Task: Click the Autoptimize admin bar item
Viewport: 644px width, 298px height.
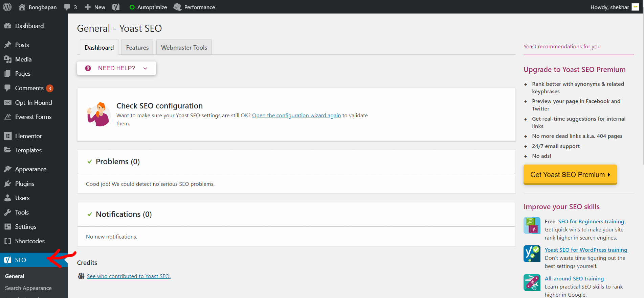Action: click(x=148, y=7)
